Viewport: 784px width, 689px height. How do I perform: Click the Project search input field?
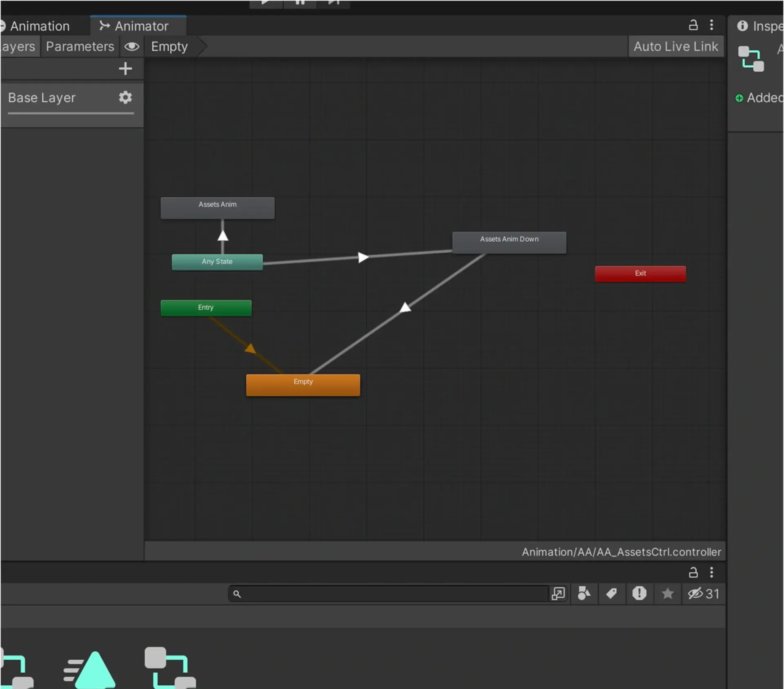click(x=392, y=593)
